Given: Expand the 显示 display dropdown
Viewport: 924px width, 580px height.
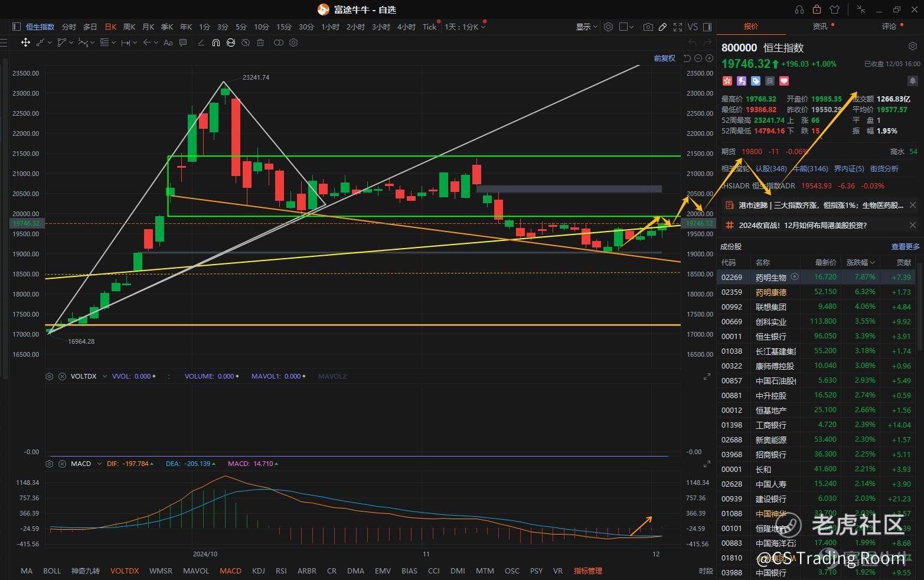Looking at the screenshot, I should (586, 27).
